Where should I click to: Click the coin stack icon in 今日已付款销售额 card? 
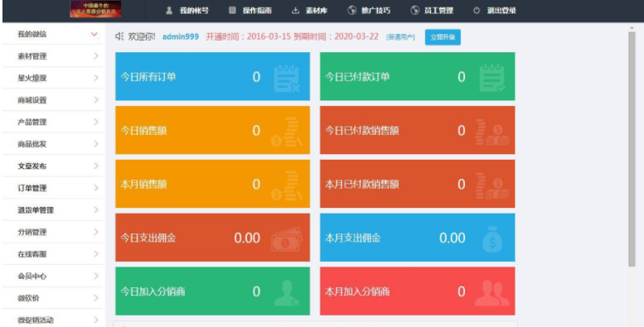coord(492,132)
